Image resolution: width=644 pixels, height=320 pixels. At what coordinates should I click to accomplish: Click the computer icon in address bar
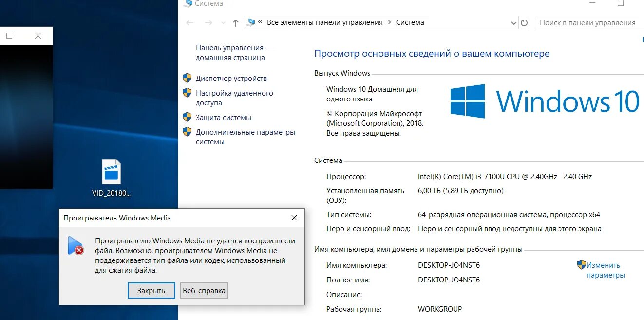[x=251, y=22]
